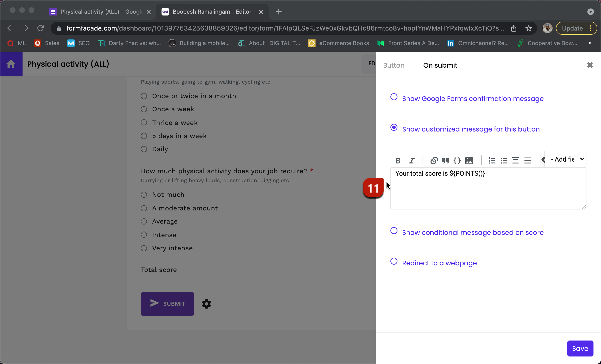Open the browser profile menu arrow
601x364 pixels.
tap(591, 12)
